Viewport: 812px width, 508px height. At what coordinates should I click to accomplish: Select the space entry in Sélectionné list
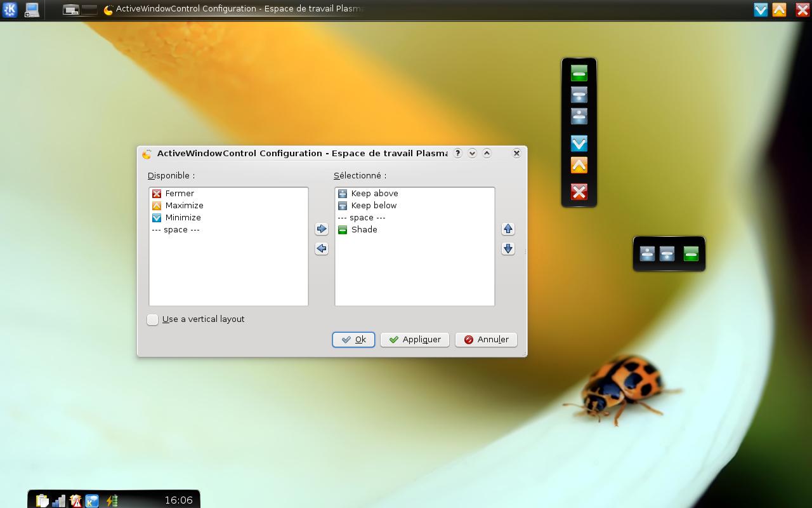(x=414, y=217)
